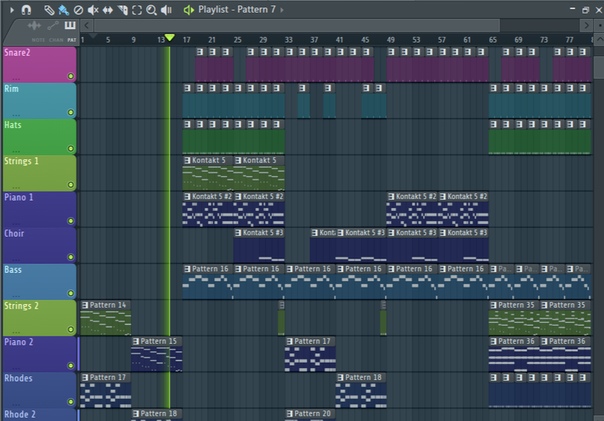Select the Slip tool
The height and width of the screenshot is (421, 604).
(107, 10)
